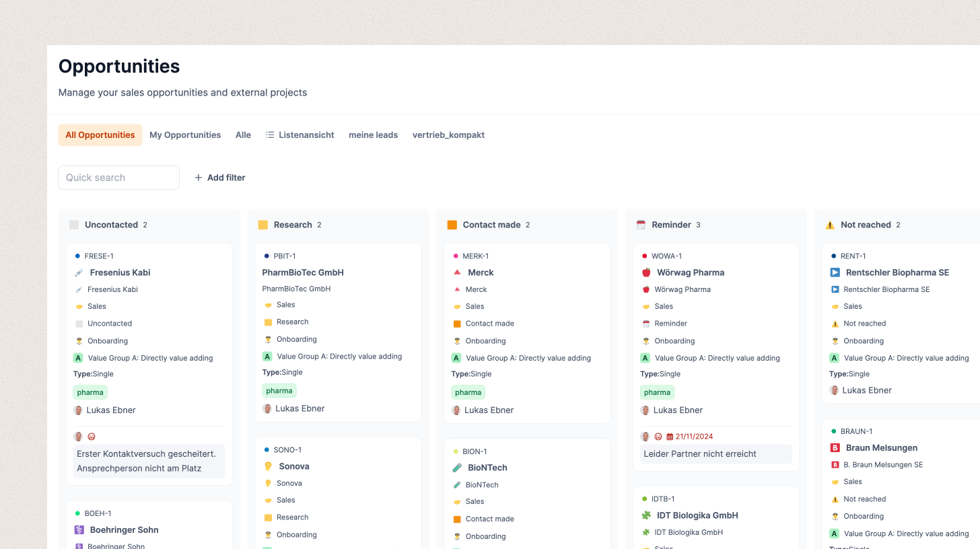Click the orange Contact made icon inside the MERK-1 card

point(457,324)
